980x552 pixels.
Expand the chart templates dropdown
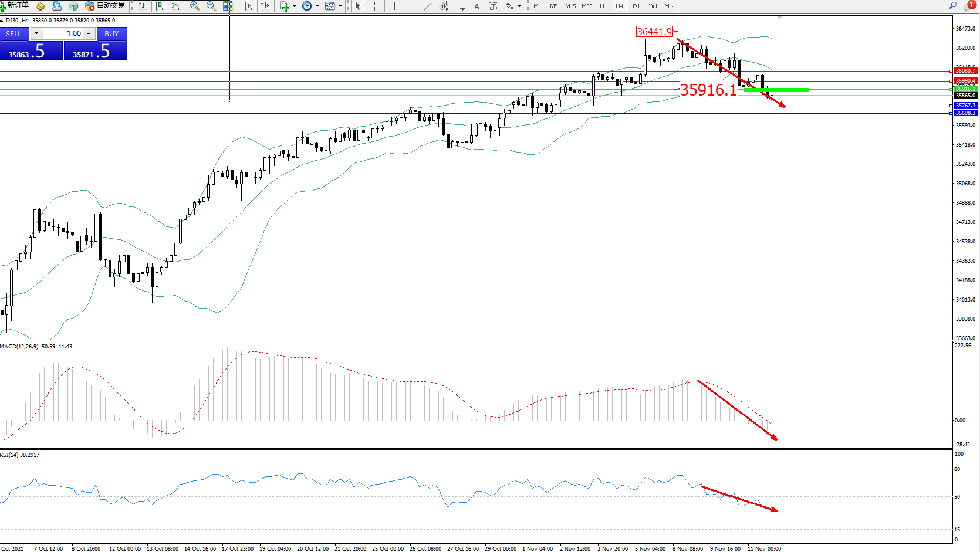(340, 6)
